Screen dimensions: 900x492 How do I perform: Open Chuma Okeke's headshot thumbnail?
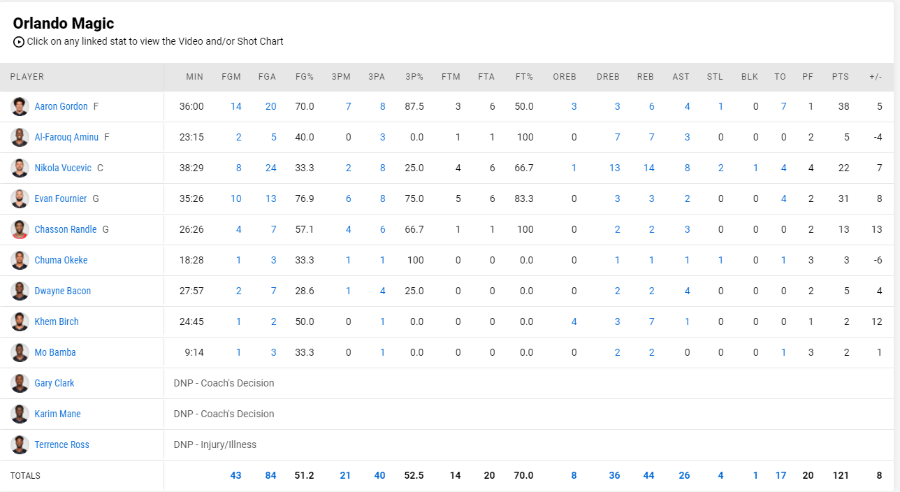pyautogui.click(x=20, y=260)
